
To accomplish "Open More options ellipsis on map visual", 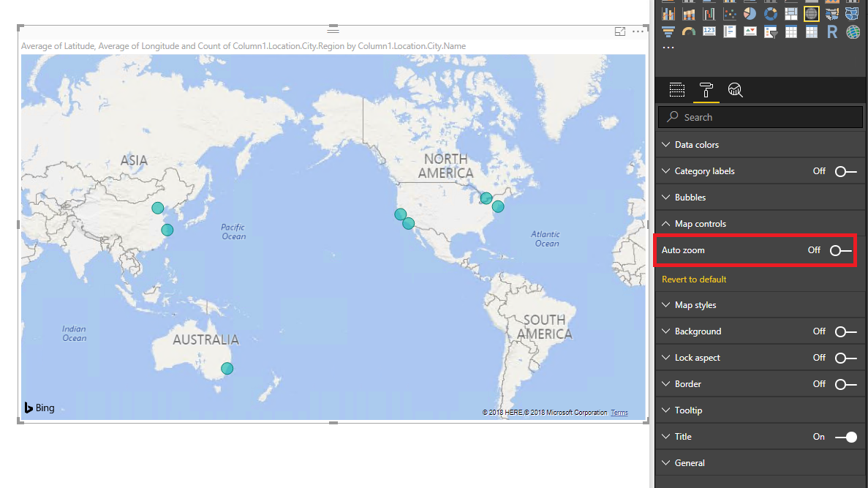I will (x=638, y=31).
